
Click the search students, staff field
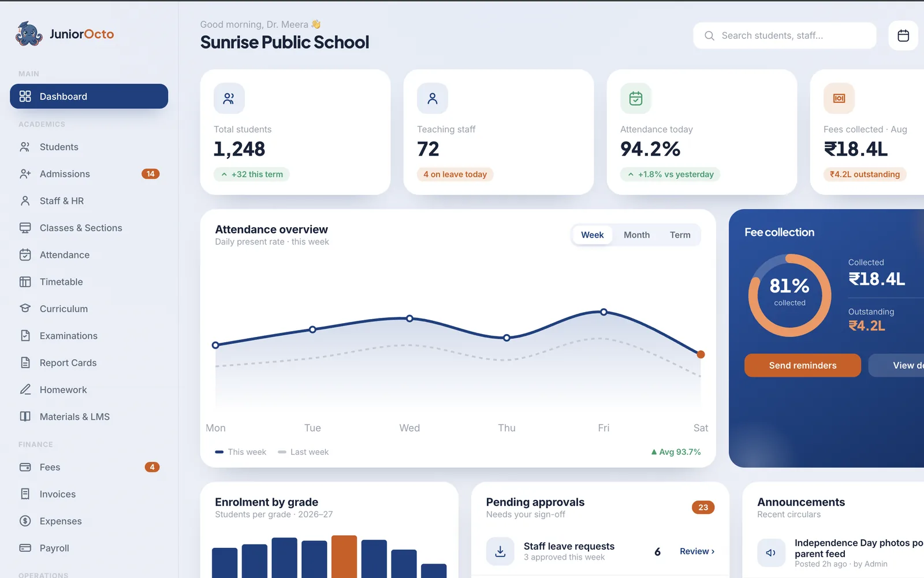click(784, 36)
